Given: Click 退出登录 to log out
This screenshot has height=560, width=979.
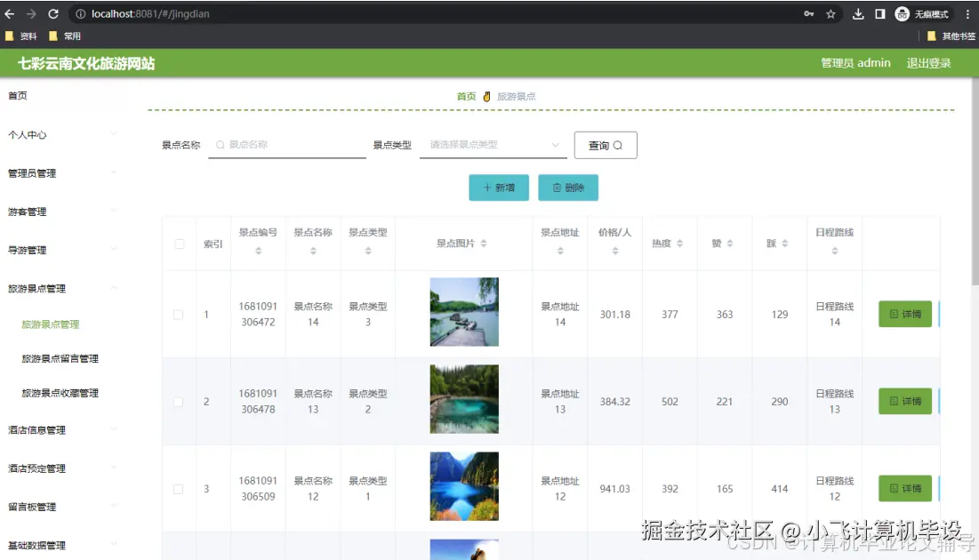Looking at the screenshot, I should coord(930,62).
